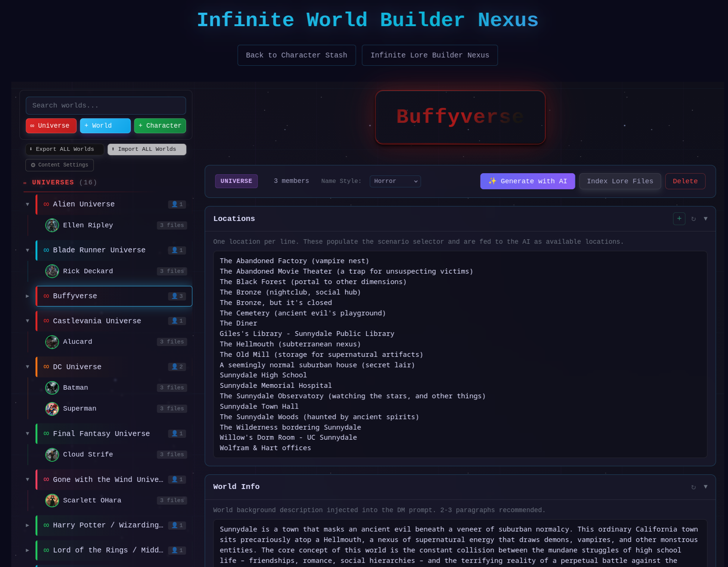Expand the Buffyverse tree
728x567 pixels.
coord(28,296)
